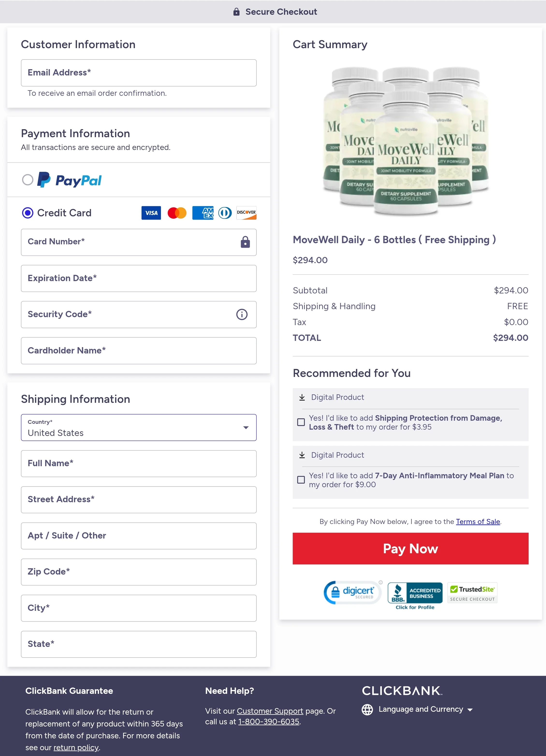Screen dimensions: 546x756
Task: Enable Shipping Protection for $3.95
Action: click(301, 422)
